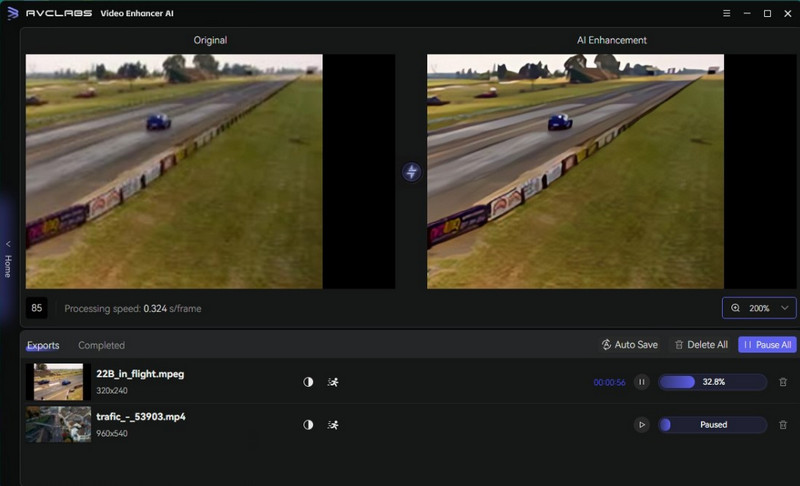The image size is (800, 486).
Task: Close the Video Enhancer AI window
Action: click(788, 13)
